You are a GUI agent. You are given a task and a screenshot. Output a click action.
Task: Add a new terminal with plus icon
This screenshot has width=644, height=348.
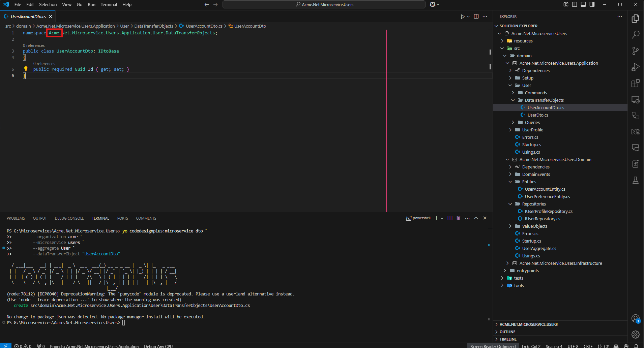tap(436, 218)
